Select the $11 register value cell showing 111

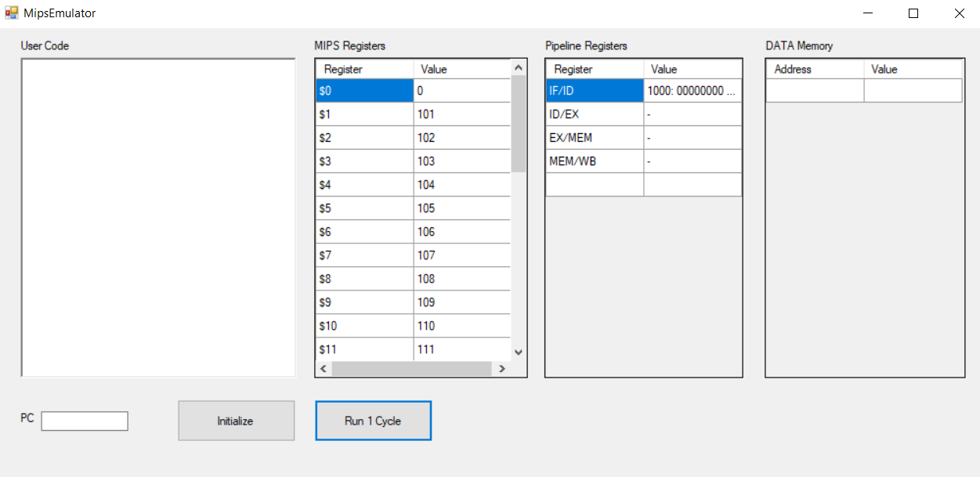click(x=462, y=349)
